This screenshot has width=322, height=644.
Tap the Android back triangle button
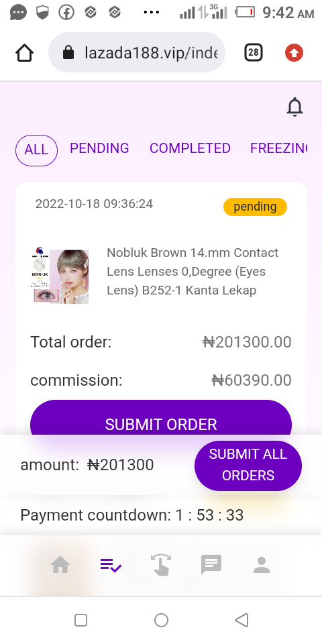click(x=241, y=620)
